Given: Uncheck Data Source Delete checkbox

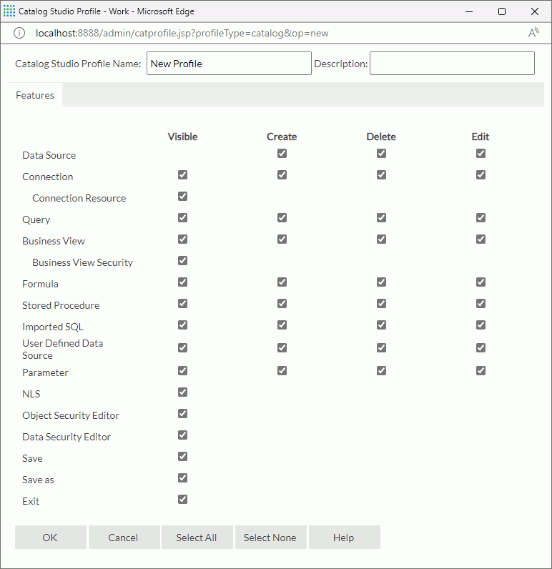Looking at the screenshot, I should [x=381, y=153].
